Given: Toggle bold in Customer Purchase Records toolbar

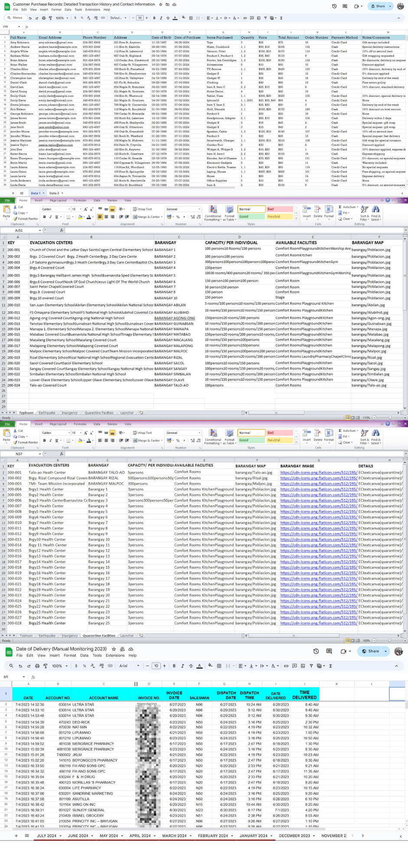Looking at the screenshot, I should [154, 18].
